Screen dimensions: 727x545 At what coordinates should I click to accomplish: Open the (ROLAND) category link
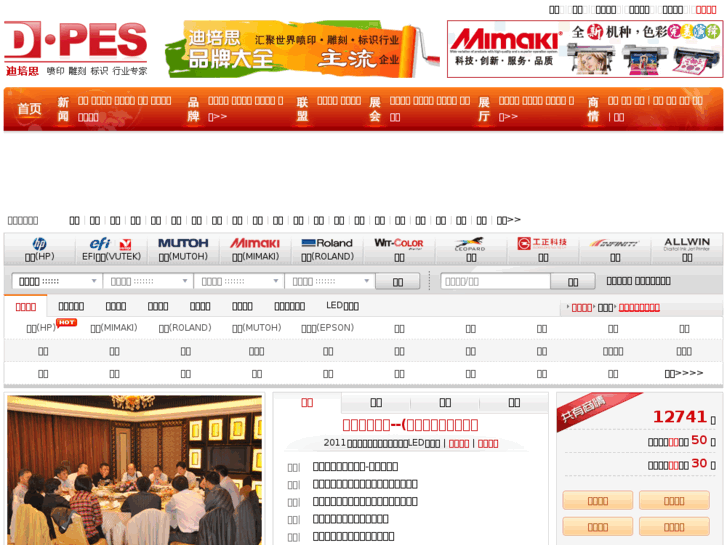185,328
